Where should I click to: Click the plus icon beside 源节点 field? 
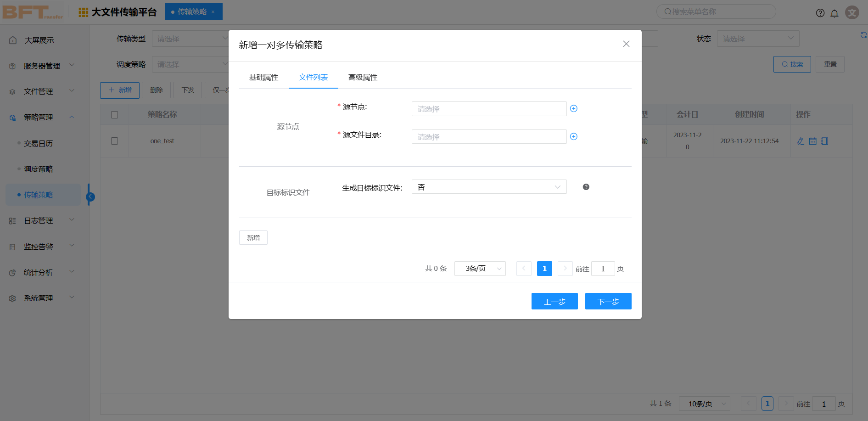573,108
